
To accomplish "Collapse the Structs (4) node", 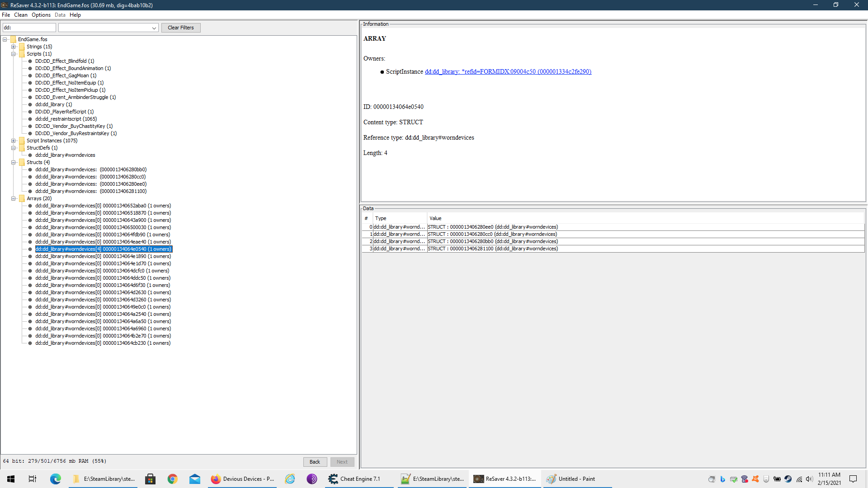I will (x=14, y=162).
